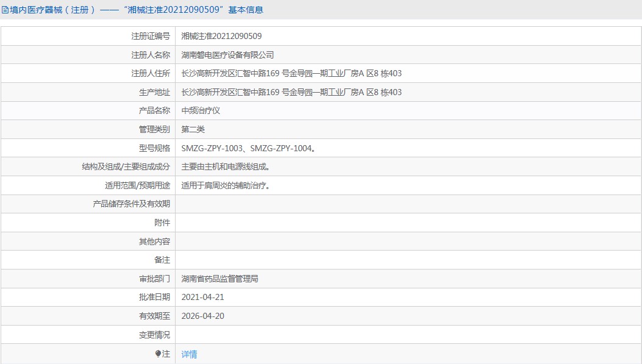Select approval department 湖南省药品监督管理局
642x364 pixels.
coord(220,279)
